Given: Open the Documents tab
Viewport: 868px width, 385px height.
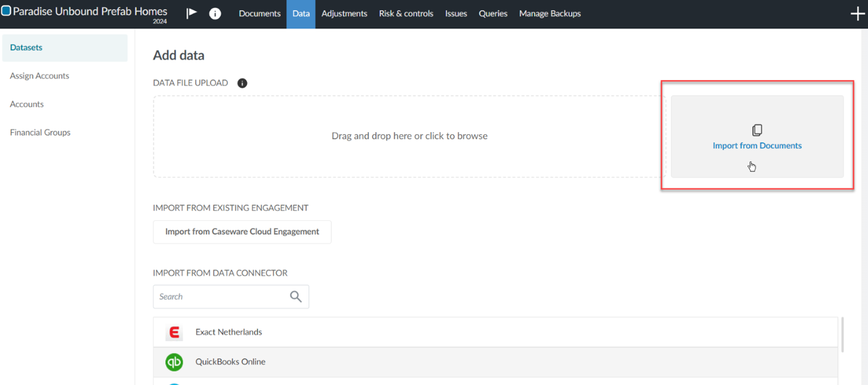Looking at the screenshot, I should [x=260, y=14].
